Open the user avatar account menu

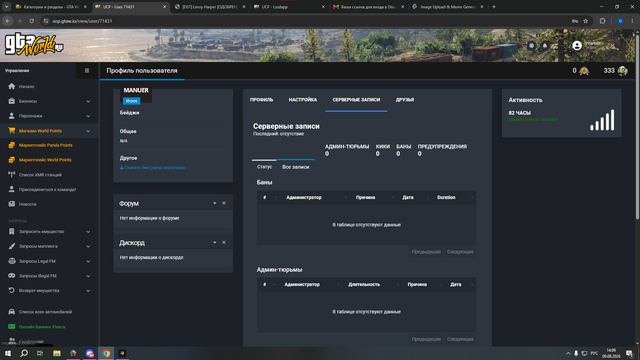click(x=577, y=46)
